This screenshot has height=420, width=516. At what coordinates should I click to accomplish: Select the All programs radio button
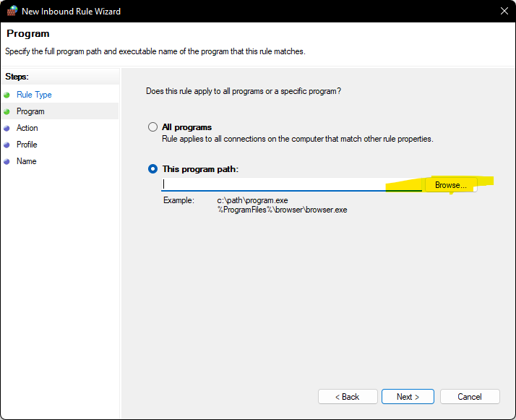tap(152, 127)
